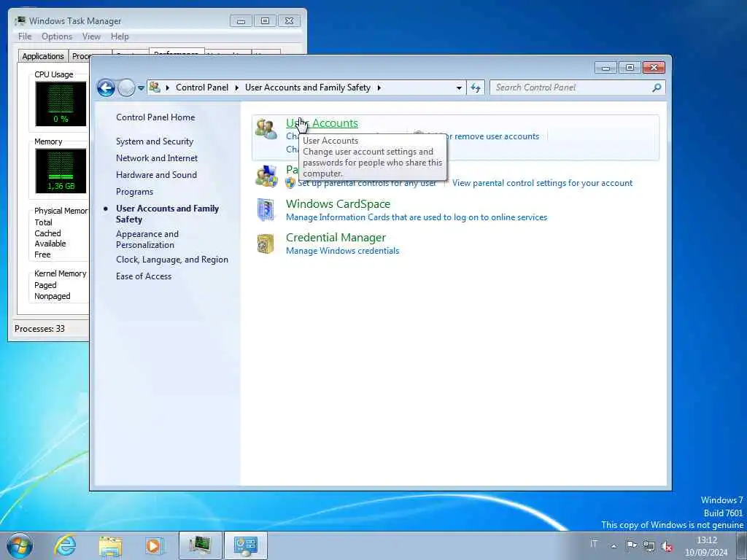The height and width of the screenshot is (560, 747).
Task: Select User Accounts and Family Safety breadcrumb
Action: pos(308,87)
